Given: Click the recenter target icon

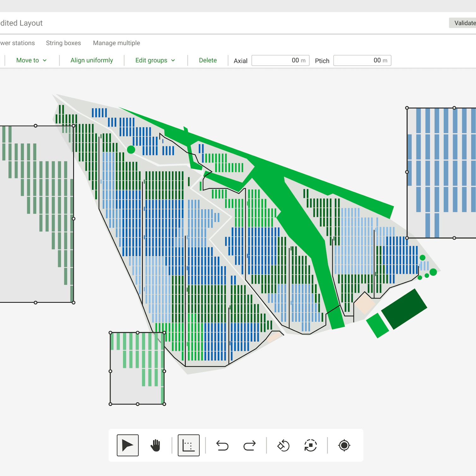Looking at the screenshot, I should click(x=344, y=445).
